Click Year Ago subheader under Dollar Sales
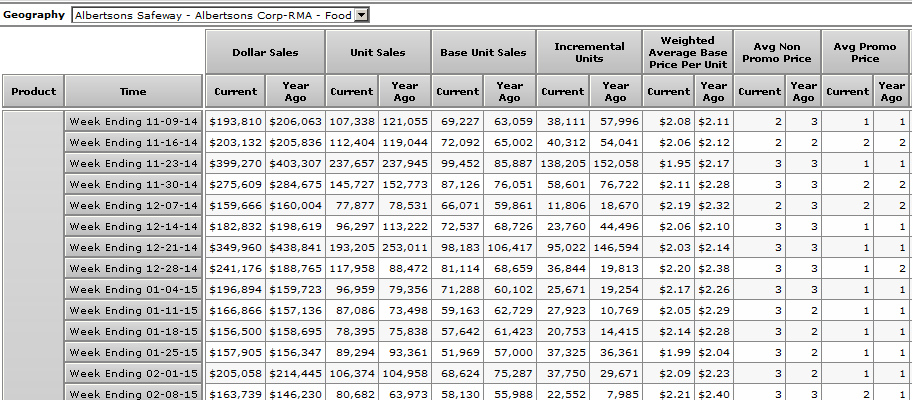The height and width of the screenshot is (400, 912). pos(296,92)
